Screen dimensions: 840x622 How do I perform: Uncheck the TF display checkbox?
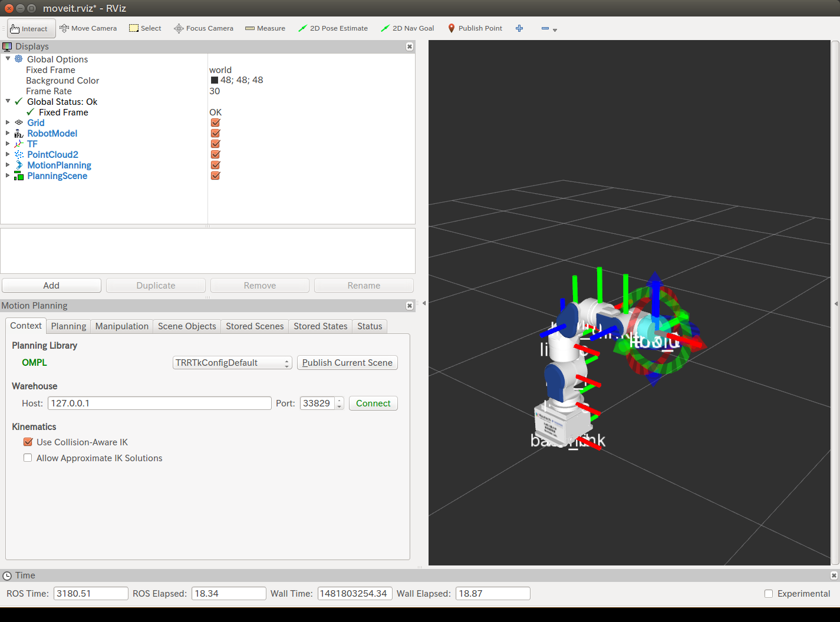pyautogui.click(x=215, y=144)
